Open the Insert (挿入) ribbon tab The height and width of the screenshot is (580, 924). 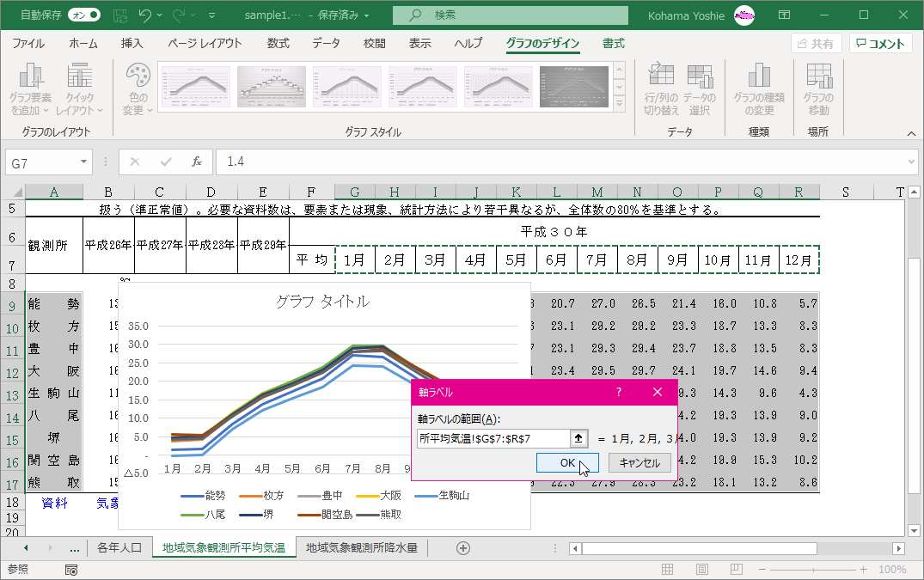pyautogui.click(x=132, y=44)
